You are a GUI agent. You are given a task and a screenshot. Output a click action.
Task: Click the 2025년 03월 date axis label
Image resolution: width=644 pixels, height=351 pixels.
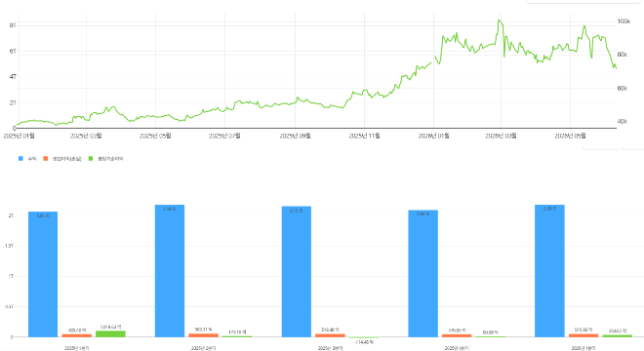click(86, 136)
